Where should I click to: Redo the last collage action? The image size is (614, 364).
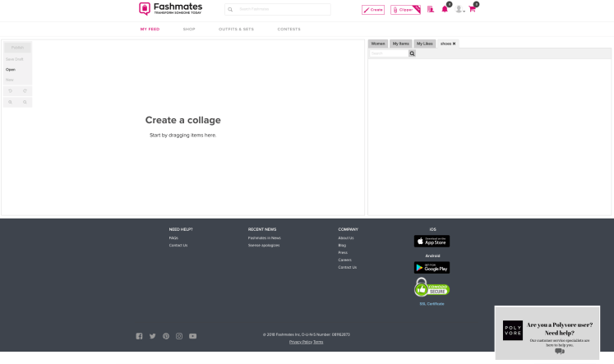click(x=25, y=91)
